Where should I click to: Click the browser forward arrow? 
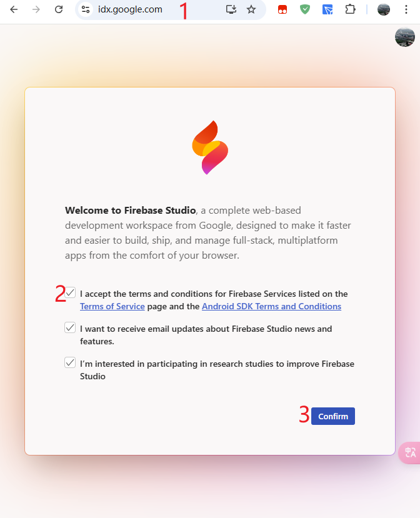(x=36, y=9)
